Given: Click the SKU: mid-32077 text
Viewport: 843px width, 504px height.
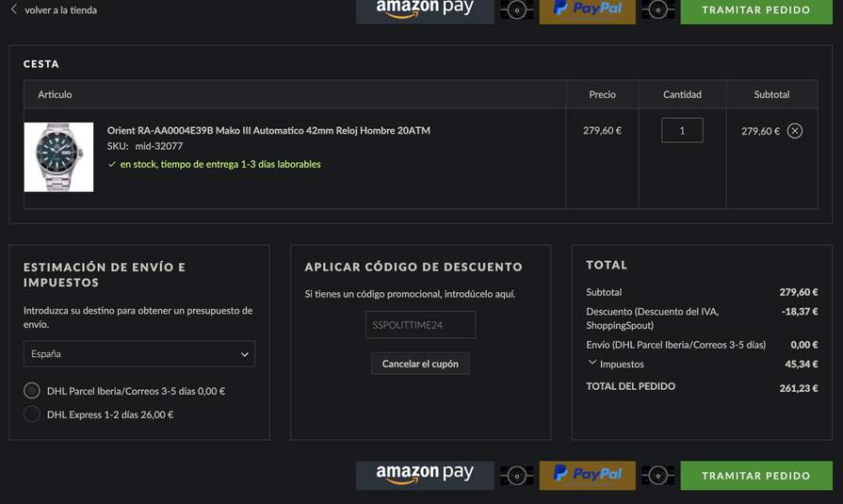Looking at the screenshot, I should [x=145, y=146].
